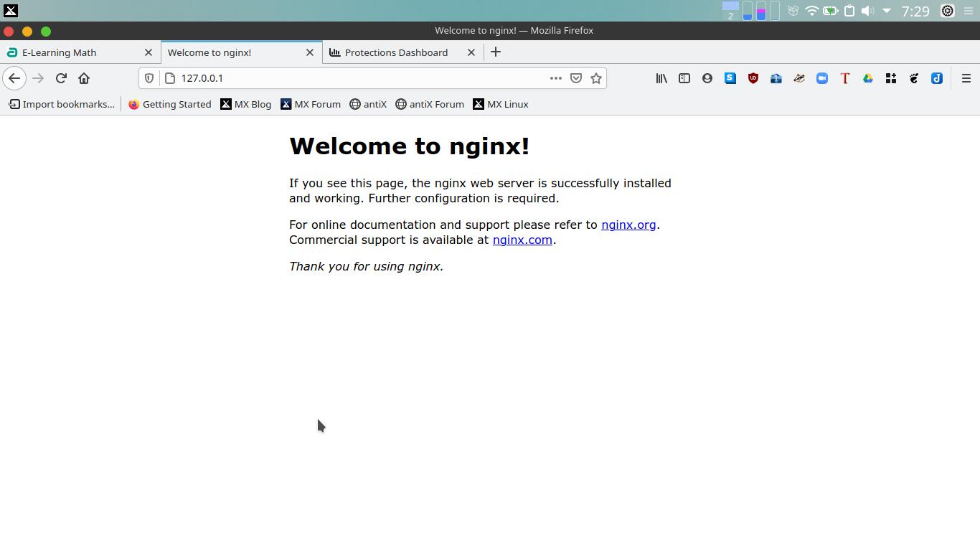The width and height of the screenshot is (980, 551).
Task: Open Import bookmarks... item
Action: pyautogui.click(x=62, y=104)
